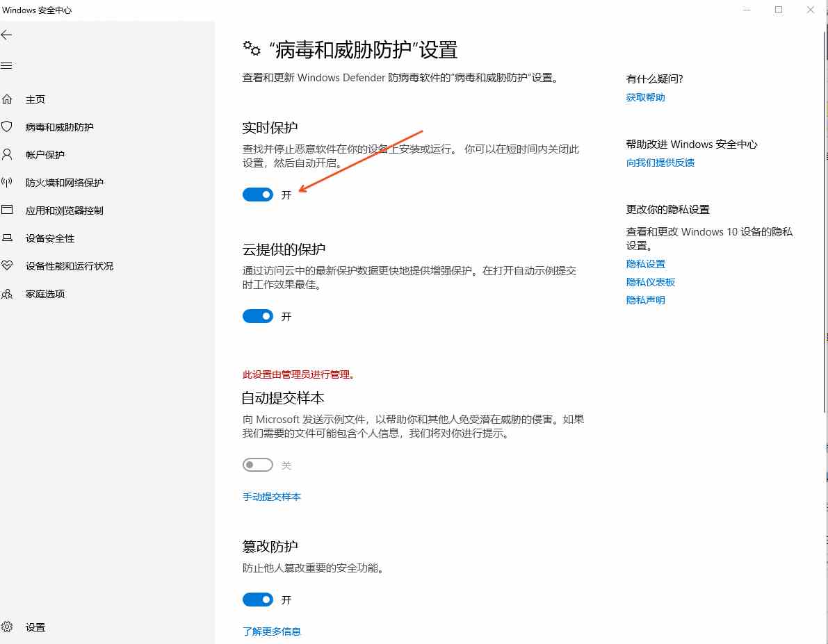The width and height of the screenshot is (828, 644).
Task: Click the shield icon for 病毒和威胁防护
Action: tap(7, 126)
